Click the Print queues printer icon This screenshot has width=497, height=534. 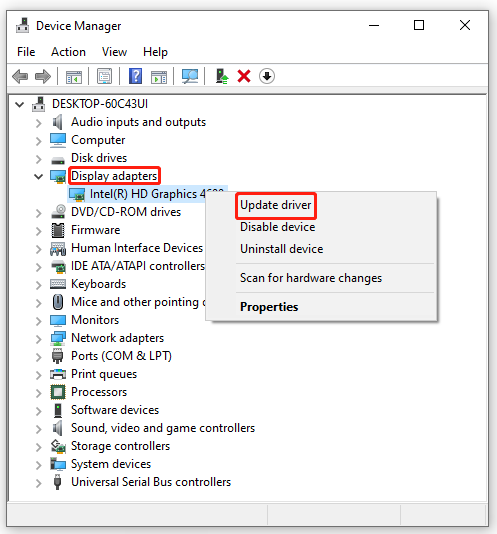pyautogui.click(x=58, y=374)
